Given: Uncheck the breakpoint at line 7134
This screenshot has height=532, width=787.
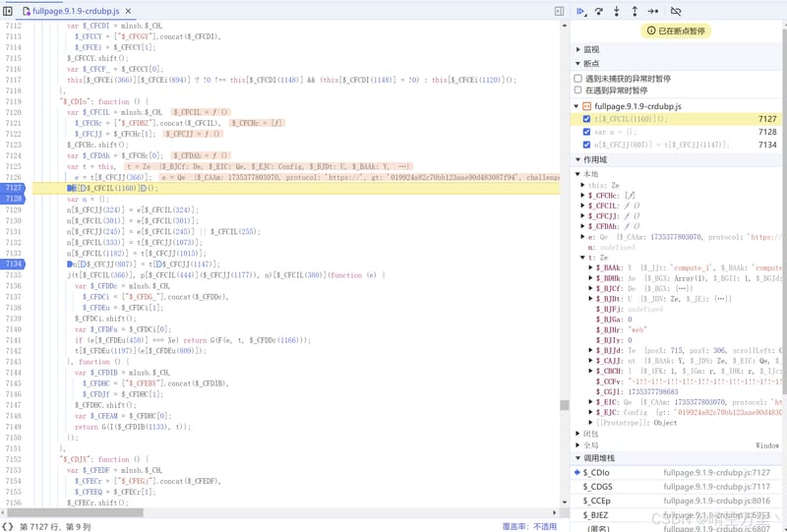Looking at the screenshot, I should [x=586, y=145].
